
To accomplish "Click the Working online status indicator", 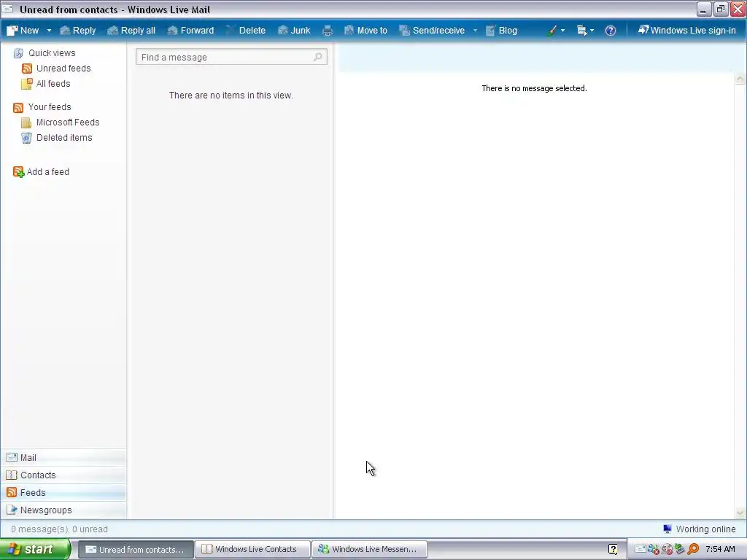I will point(700,529).
